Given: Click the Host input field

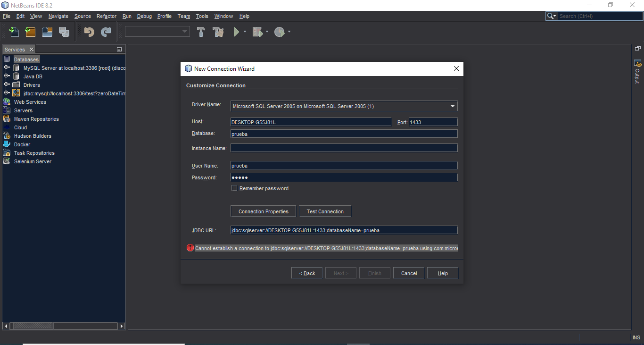Looking at the screenshot, I should point(311,122).
